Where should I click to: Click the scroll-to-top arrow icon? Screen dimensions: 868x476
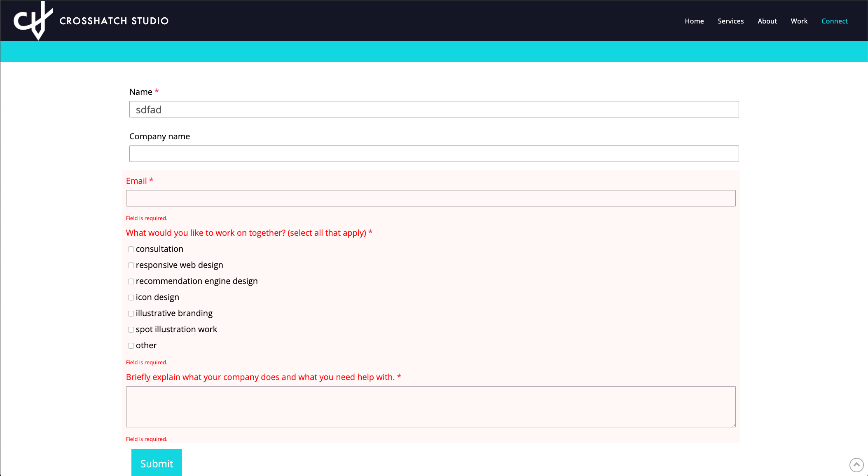856,465
